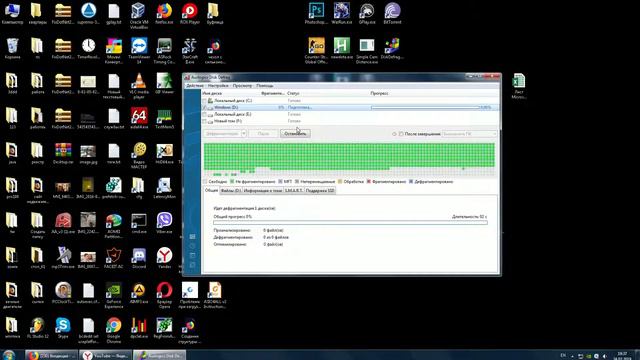This screenshot has height=360, width=640.
Task: Open TeamViewer 14 desktop icon
Action: pyautogui.click(x=139, y=51)
